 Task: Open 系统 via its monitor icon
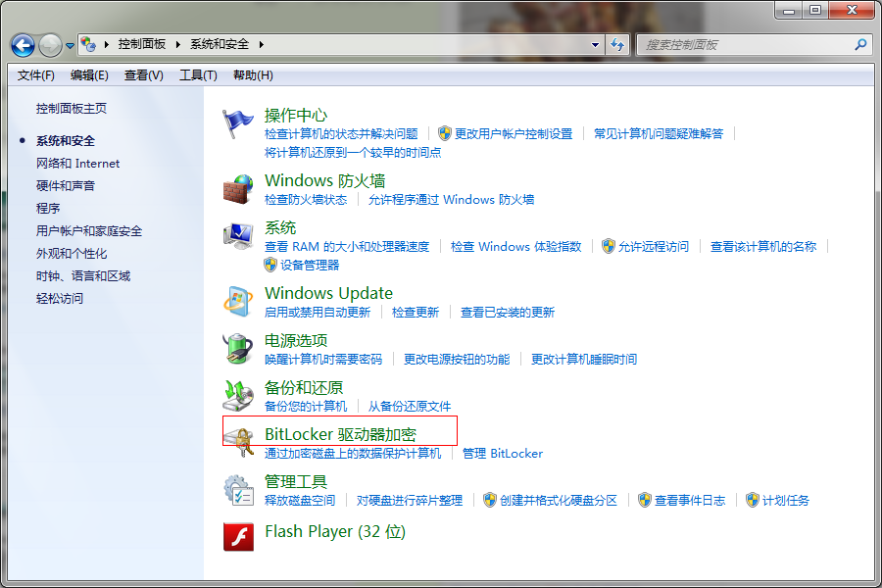pos(237,235)
